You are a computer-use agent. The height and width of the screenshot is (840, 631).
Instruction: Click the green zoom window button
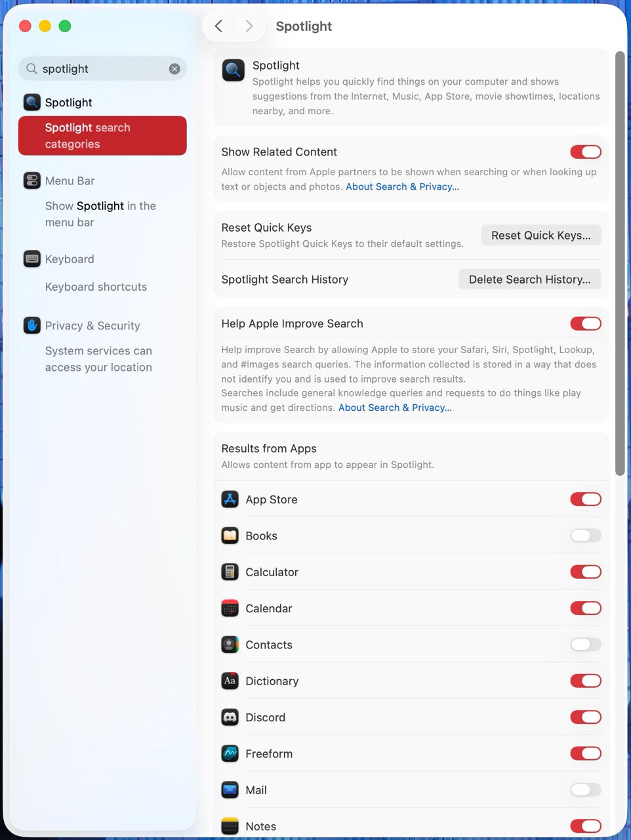tap(65, 26)
